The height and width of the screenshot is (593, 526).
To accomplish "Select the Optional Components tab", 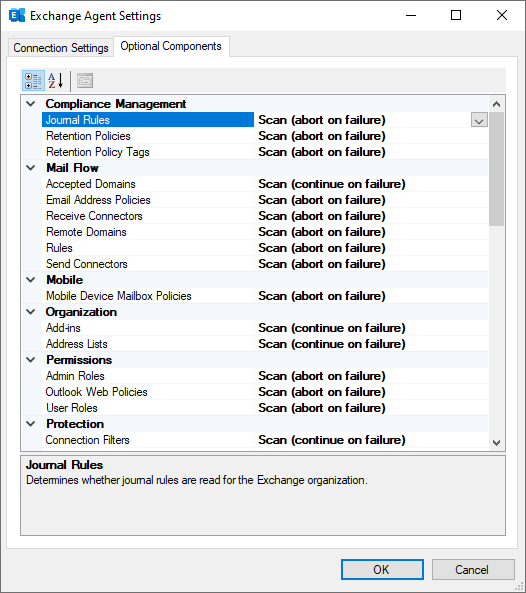I will click(x=171, y=47).
